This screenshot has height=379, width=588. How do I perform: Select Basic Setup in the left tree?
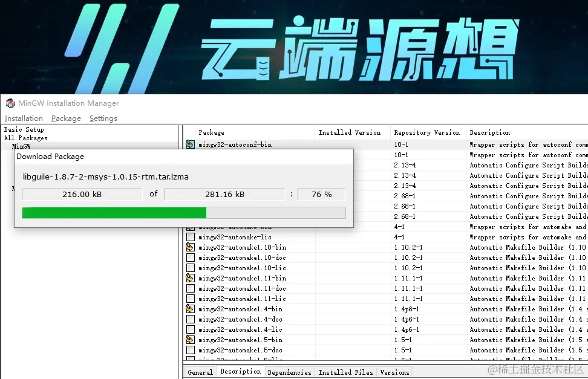coord(24,129)
